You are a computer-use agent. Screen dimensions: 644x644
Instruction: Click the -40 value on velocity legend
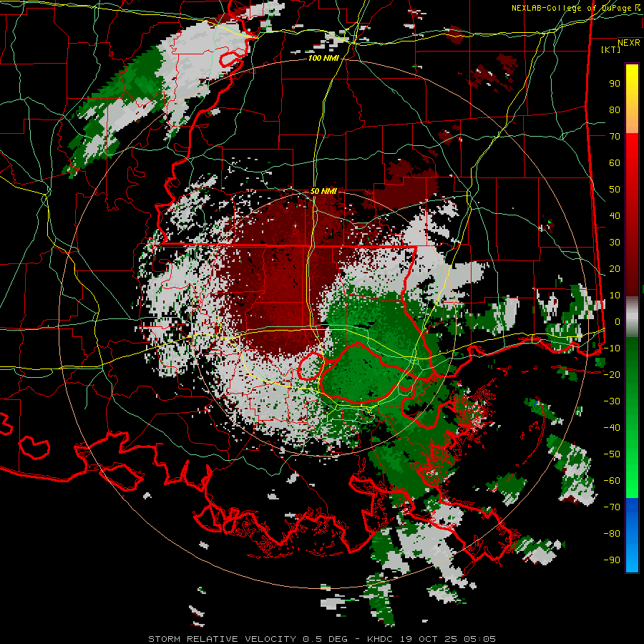click(612, 428)
